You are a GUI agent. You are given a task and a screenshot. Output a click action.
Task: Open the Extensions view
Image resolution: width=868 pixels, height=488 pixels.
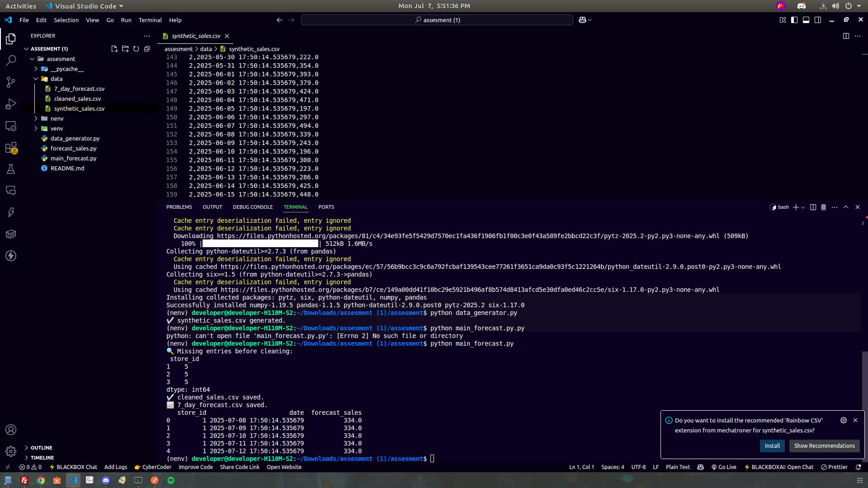coord(11,148)
